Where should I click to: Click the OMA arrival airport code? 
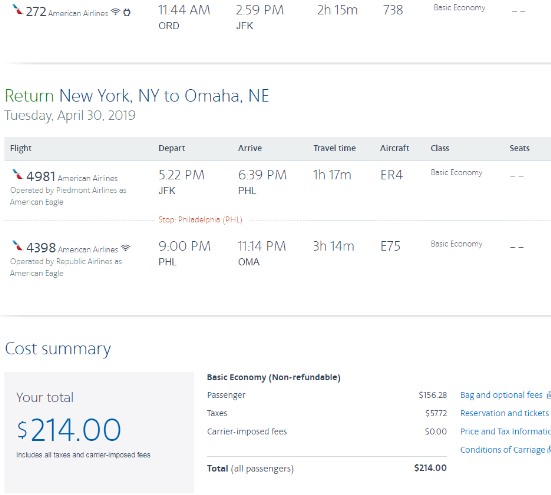tap(249, 262)
